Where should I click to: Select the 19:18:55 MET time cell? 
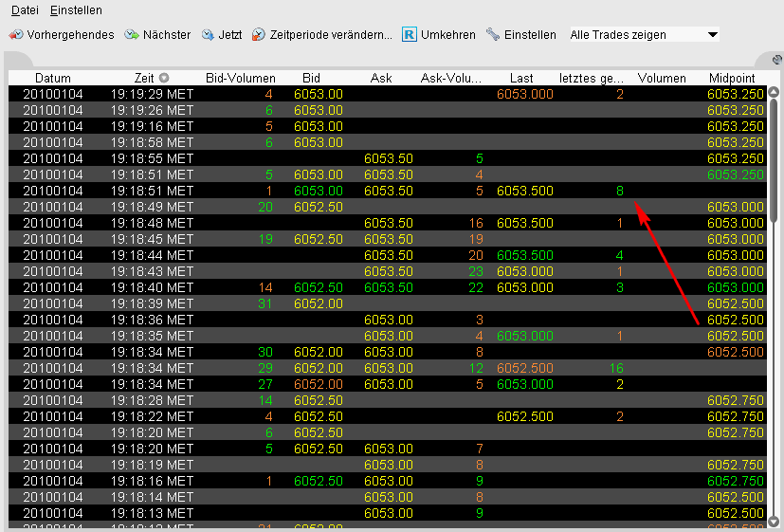[152, 158]
